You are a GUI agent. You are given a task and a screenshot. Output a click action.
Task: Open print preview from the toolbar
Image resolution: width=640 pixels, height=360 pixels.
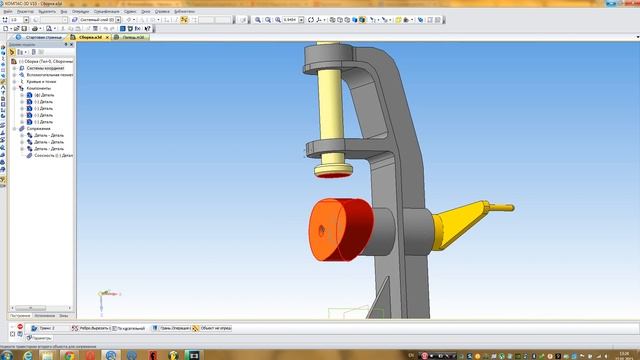coord(49,29)
